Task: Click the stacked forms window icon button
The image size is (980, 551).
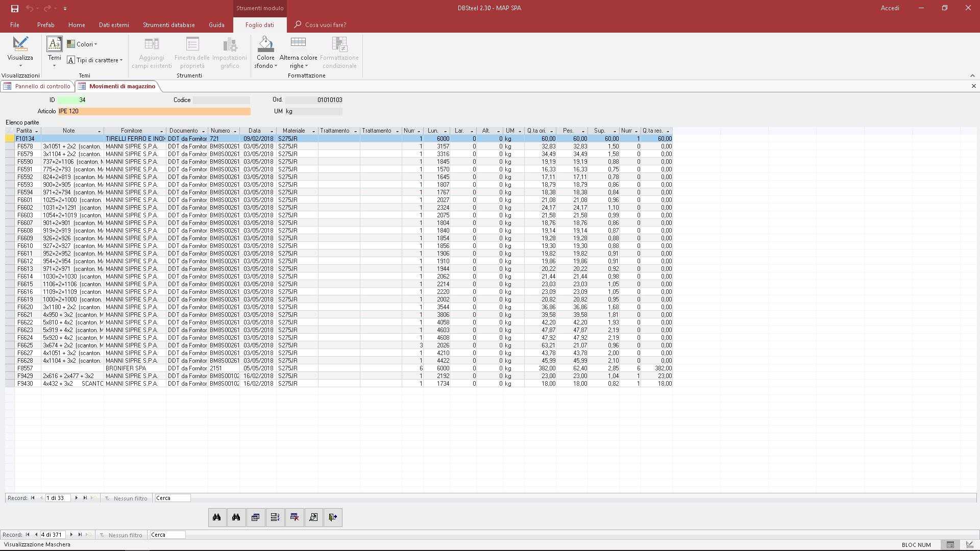Action: pos(256,517)
